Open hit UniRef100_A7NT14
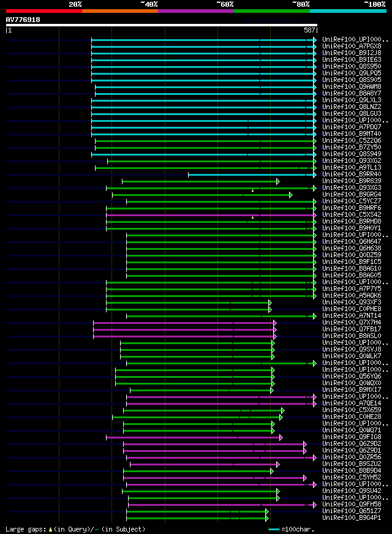The image size is (392, 534). click(x=352, y=316)
